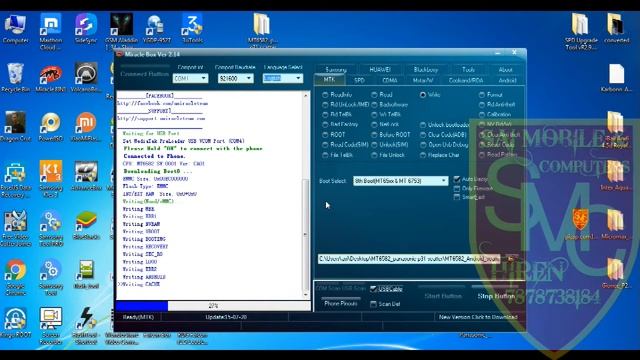
Task: Open the converted folder on desktop
Action: point(616,29)
